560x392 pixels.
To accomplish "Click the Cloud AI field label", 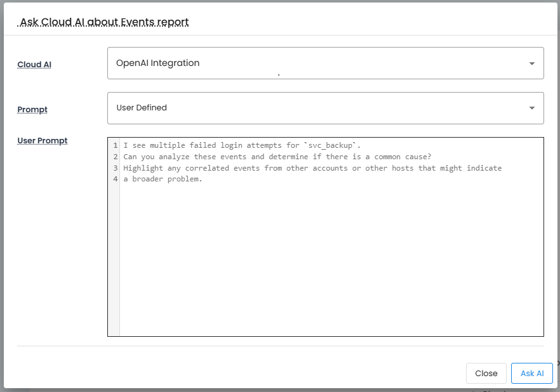I will [x=34, y=65].
